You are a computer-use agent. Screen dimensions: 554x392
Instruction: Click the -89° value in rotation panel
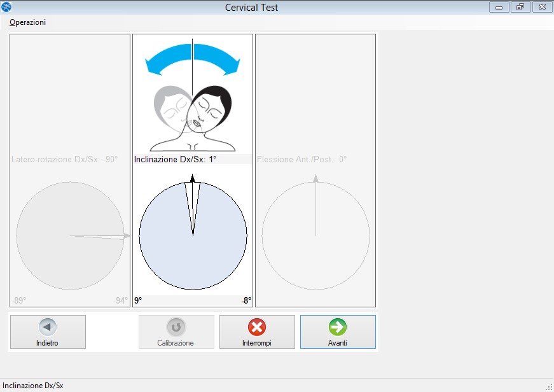click(18, 300)
